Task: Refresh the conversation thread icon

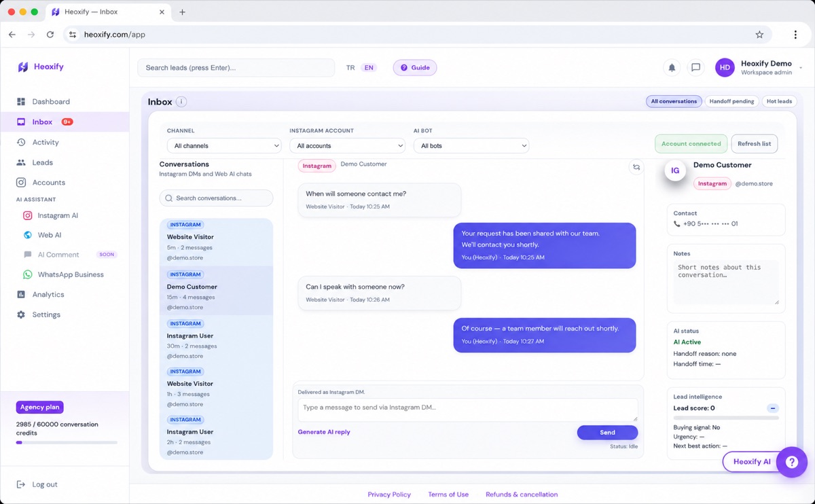Action: (636, 167)
